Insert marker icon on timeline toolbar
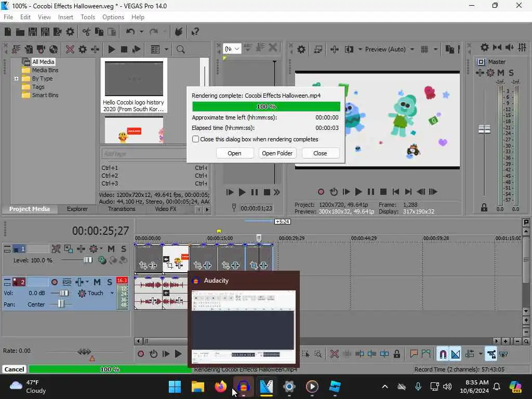The width and height of the screenshot is (532, 399). point(414,354)
